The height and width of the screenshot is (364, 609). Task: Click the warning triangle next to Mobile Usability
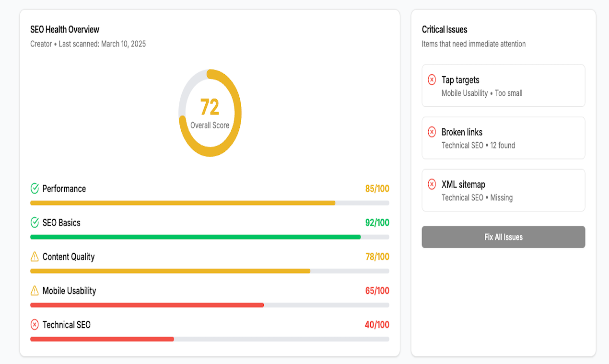tap(35, 291)
